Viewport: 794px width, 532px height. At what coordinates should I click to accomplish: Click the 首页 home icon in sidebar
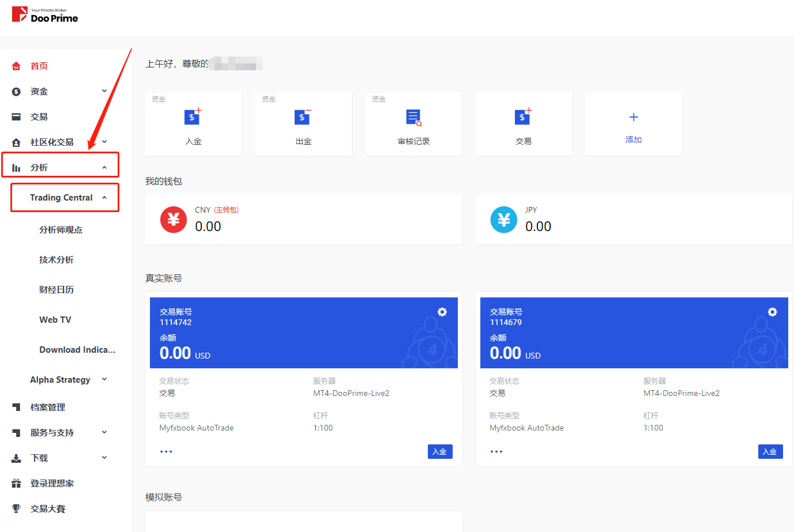coord(16,66)
